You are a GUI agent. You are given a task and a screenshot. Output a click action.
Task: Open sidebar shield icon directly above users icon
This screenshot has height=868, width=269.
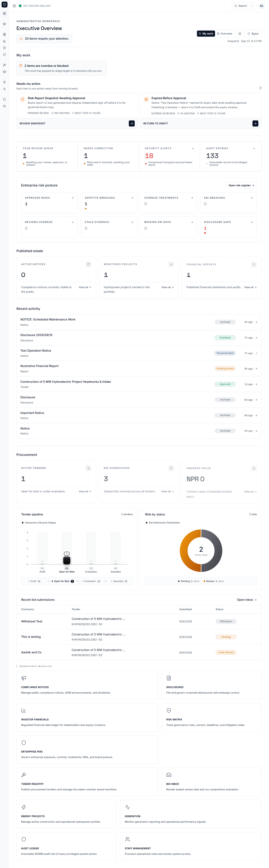(4, 99)
